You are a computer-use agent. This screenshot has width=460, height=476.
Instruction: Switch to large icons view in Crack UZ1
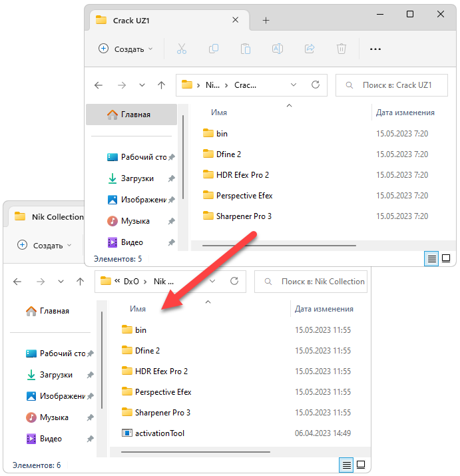point(446,258)
